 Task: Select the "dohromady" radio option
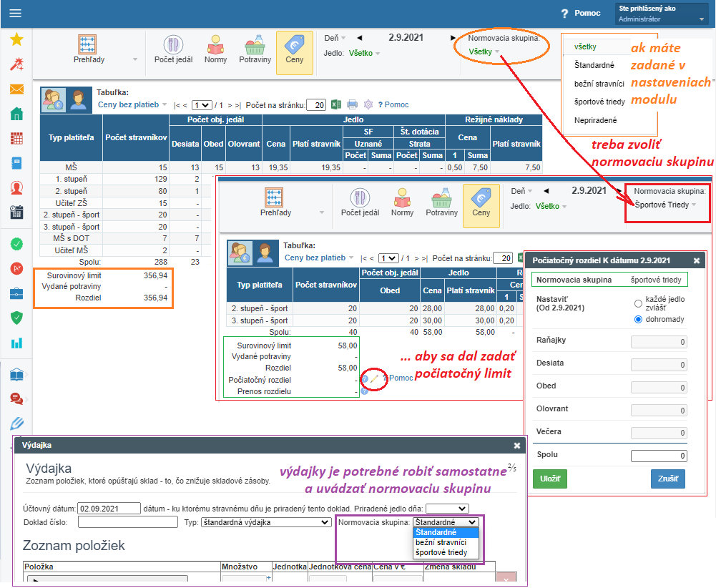638,319
